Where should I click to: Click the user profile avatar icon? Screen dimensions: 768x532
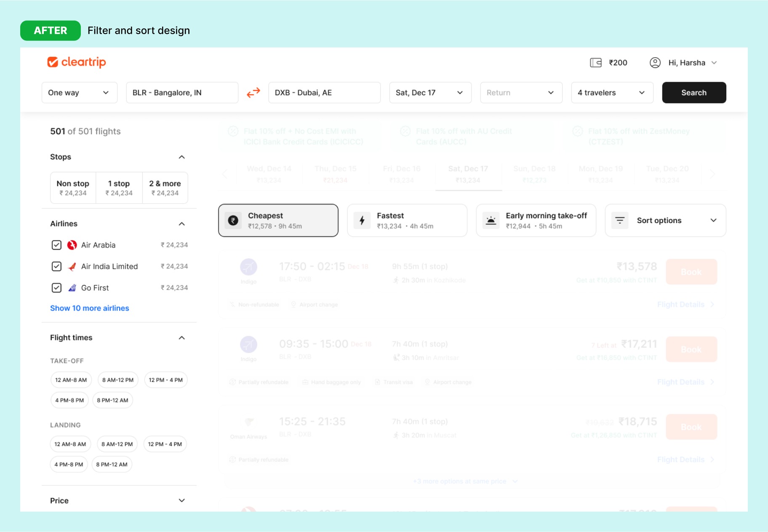[x=655, y=63]
